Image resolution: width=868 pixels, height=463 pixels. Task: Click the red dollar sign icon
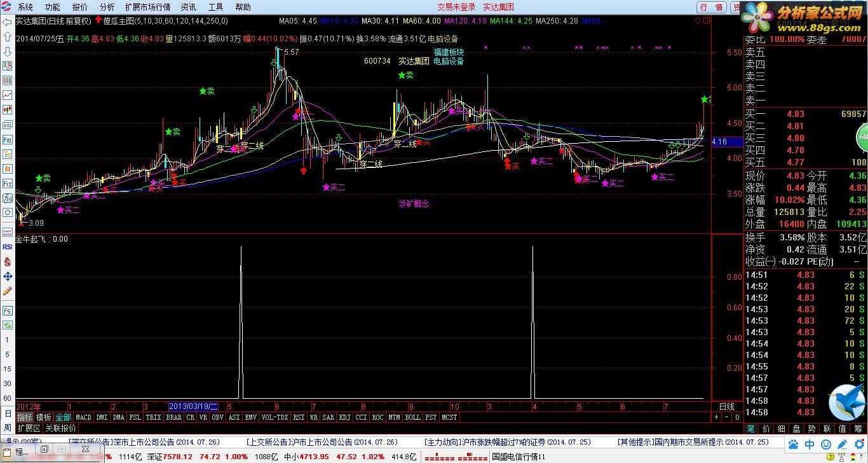(8, 261)
